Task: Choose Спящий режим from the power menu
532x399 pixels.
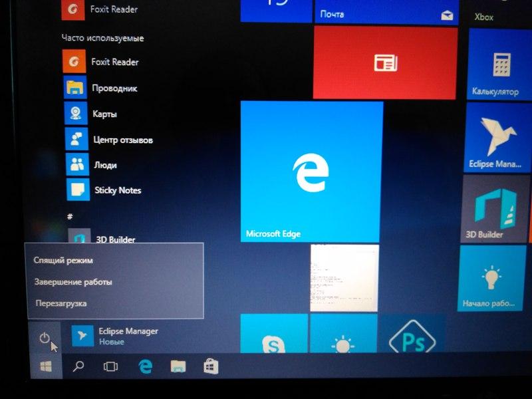Action: pyautogui.click(x=63, y=260)
